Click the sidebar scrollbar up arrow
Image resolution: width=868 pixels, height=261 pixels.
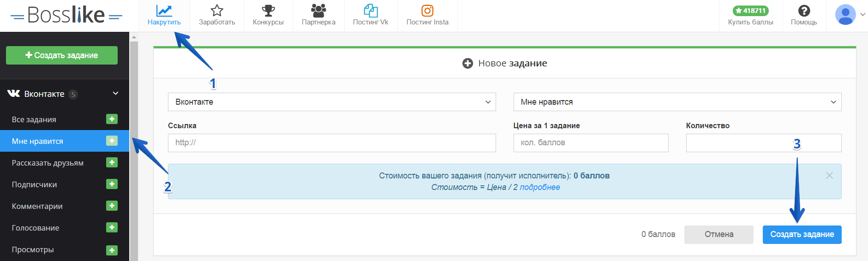[134, 37]
